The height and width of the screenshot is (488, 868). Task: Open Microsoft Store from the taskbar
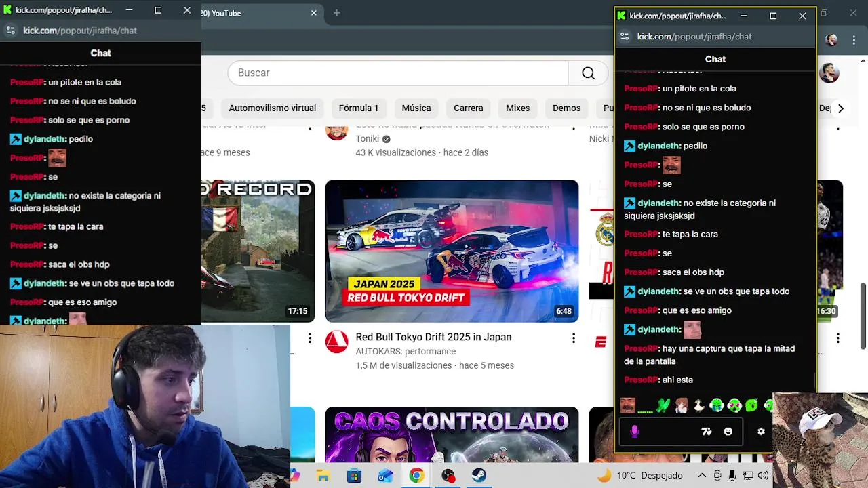click(x=354, y=476)
